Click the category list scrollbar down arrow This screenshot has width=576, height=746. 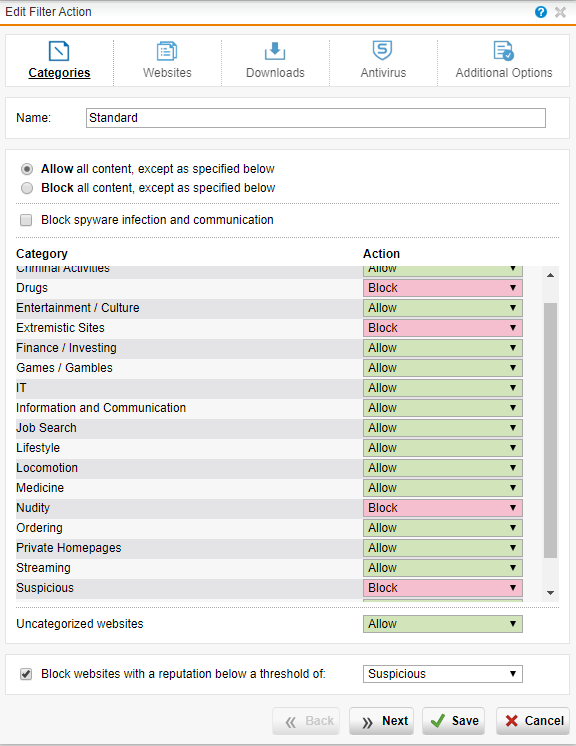point(550,593)
